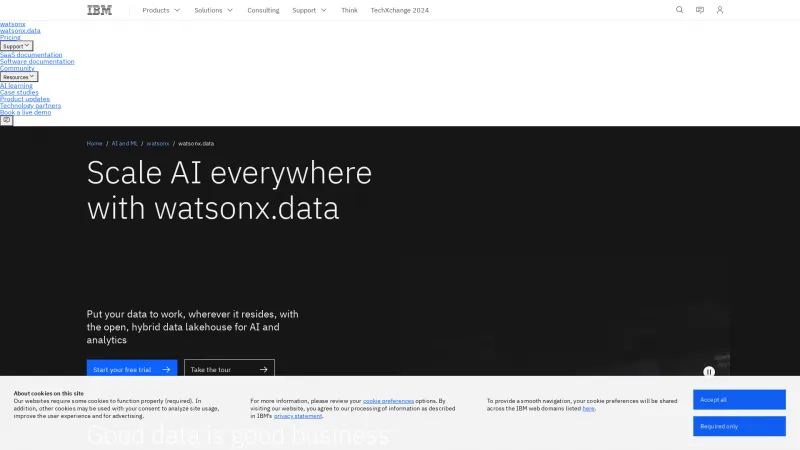Open the Product updates link
This screenshot has height=450, width=800.
pyautogui.click(x=25, y=99)
